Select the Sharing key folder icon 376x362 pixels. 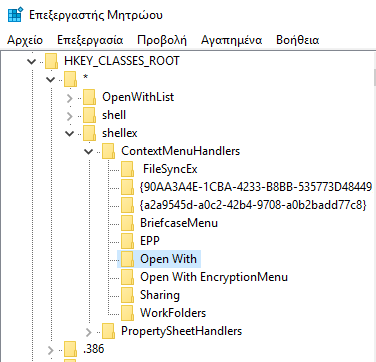pyautogui.click(x=128, y=295)
